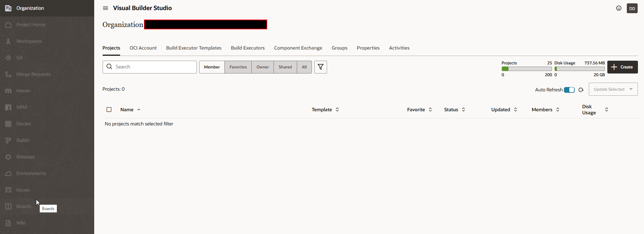The height and width of the screenshot is (234, 644).
Task: Sort by Template column arrows
Action: [x=337, y=110]
